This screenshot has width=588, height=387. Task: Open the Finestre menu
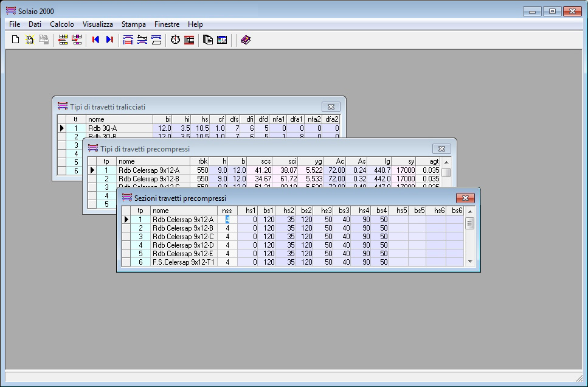167,24
